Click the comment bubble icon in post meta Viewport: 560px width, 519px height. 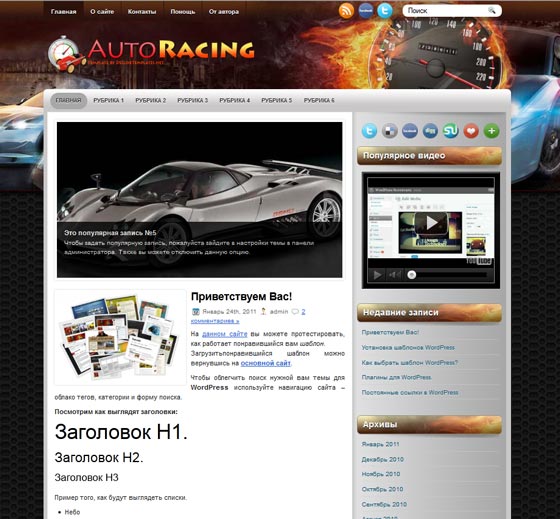pos(295,311)
